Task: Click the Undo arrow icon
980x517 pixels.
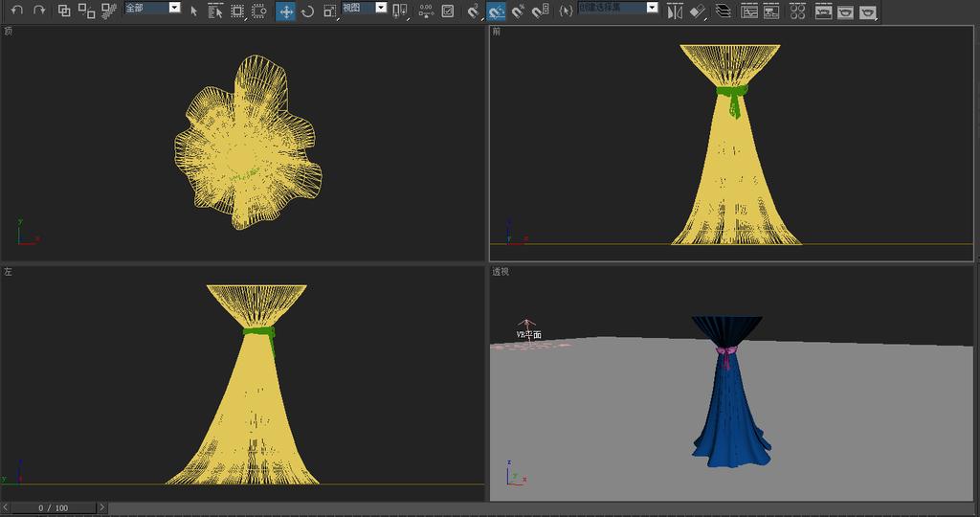Action: 17,10
